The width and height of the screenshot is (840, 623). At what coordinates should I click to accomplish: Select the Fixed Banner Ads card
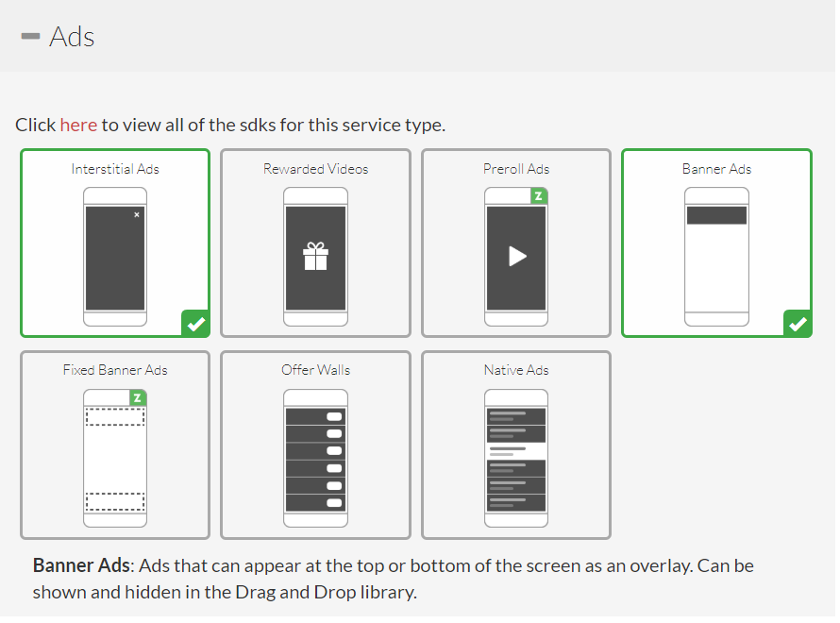tap(114, 445)
